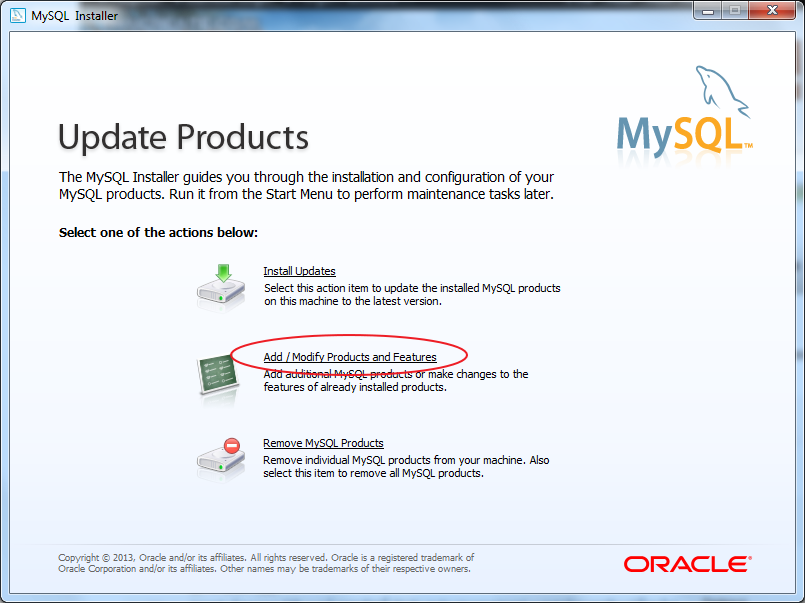
Task: Click the Add/Modify Products description text
Action: (396, 380)
